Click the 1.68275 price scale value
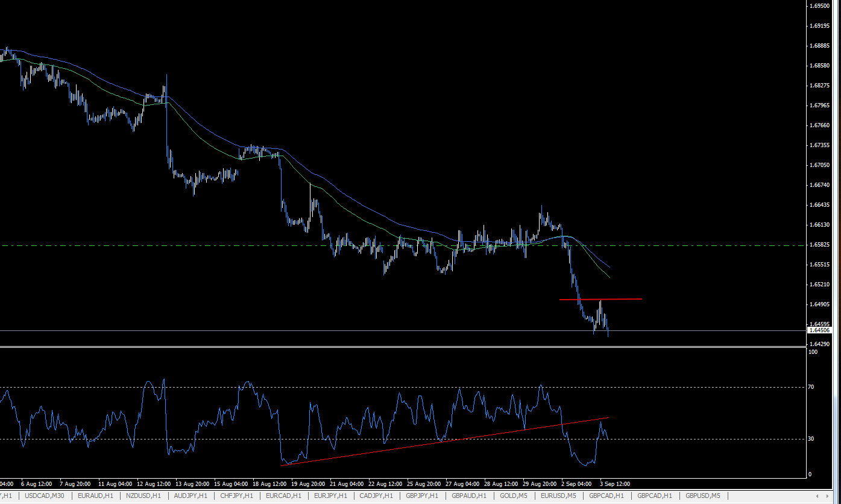841x504 pixels. coord(819,86)
